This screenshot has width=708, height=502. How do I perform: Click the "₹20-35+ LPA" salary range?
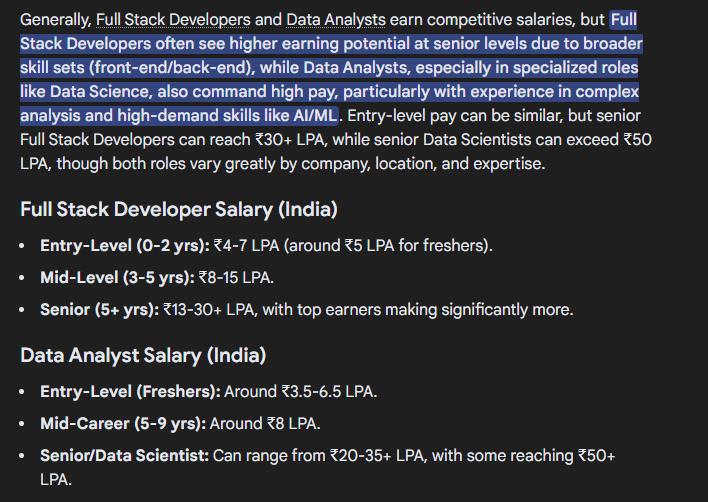(x=378, y=455)
